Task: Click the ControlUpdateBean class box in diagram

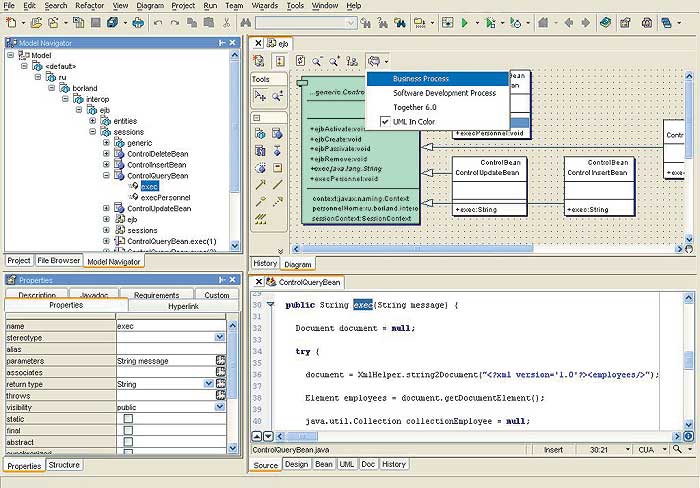Action: [490, 186]
